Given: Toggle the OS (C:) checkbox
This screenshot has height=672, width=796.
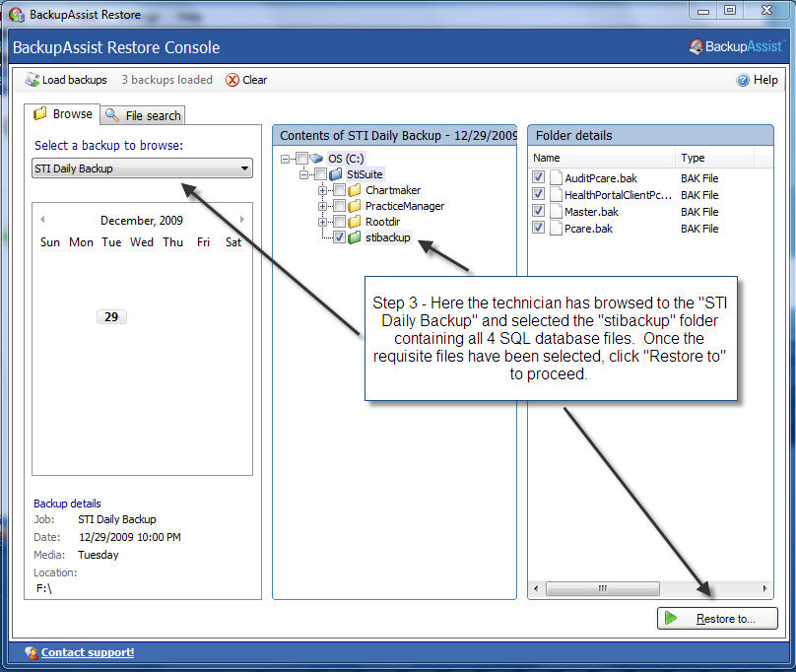Looking at the screenshot, I should pyautogui.click(x=301, y=159).
